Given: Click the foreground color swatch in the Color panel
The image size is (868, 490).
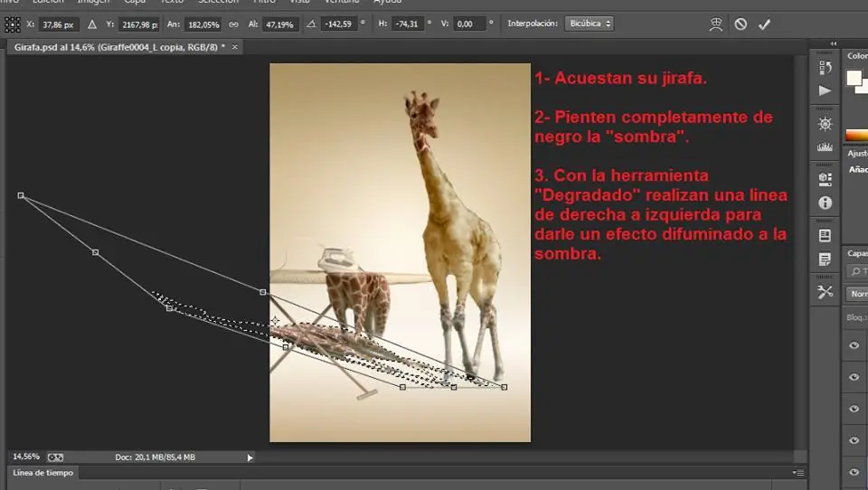Looking at the screenshot, I should click(854, 78).
